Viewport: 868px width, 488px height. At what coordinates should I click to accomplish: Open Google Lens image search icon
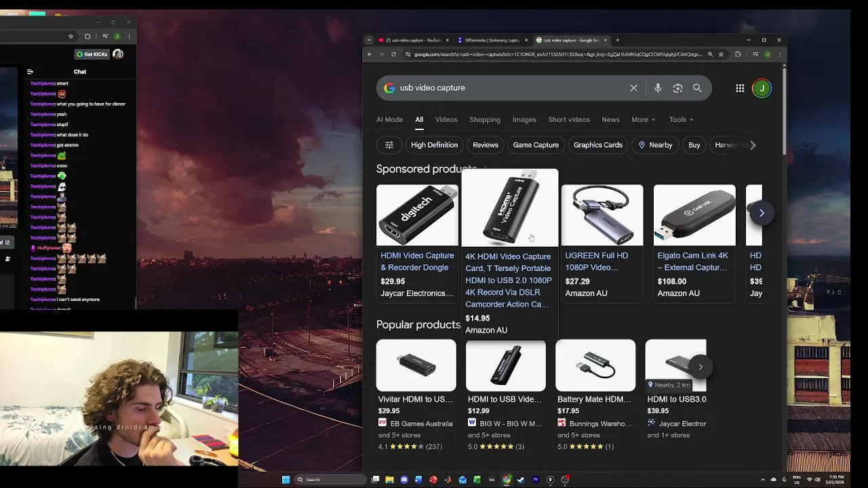point(677,88)
